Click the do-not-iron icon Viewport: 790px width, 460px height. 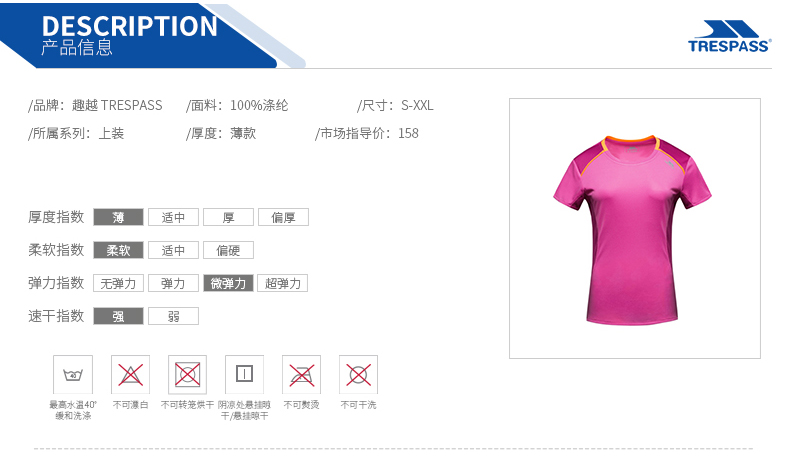click(301, 375)
